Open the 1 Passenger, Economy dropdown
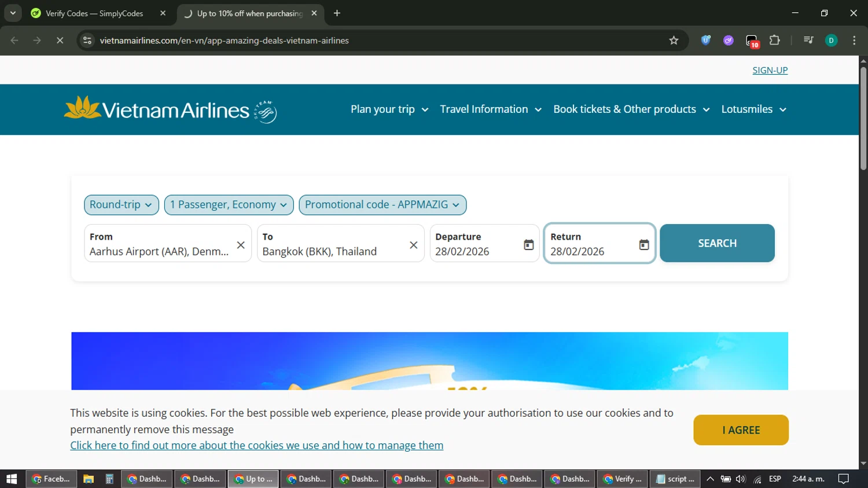 click(229, 205)
